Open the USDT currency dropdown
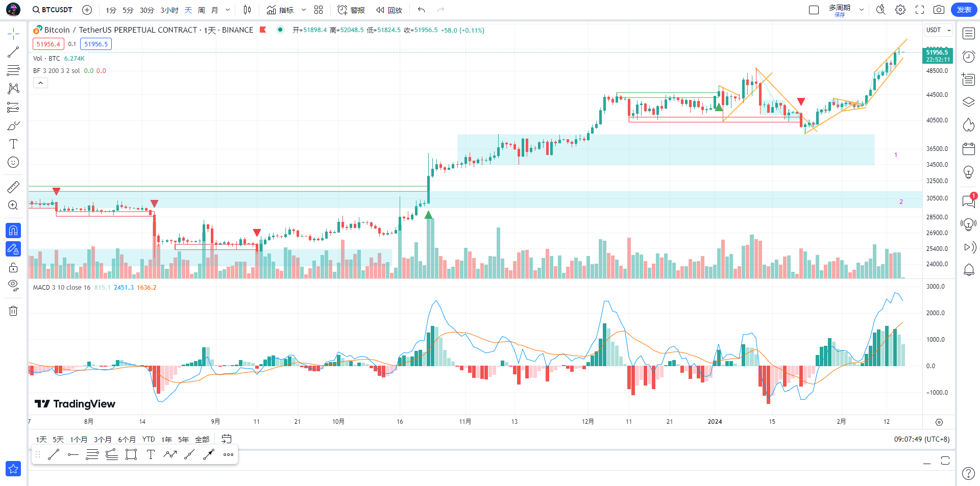Screen dimensions: 980x486 coord(939,30)
